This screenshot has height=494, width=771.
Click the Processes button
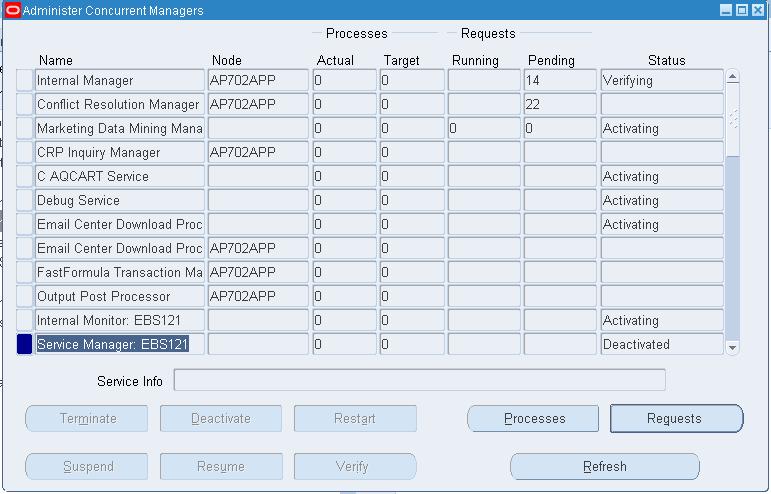coord(533,419)
